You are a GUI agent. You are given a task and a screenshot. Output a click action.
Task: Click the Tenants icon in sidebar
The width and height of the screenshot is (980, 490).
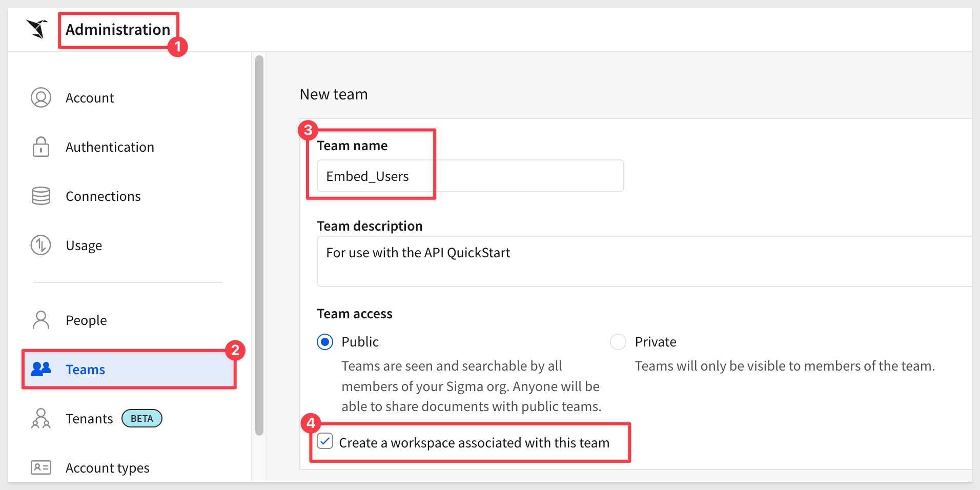tap(41, 418)
